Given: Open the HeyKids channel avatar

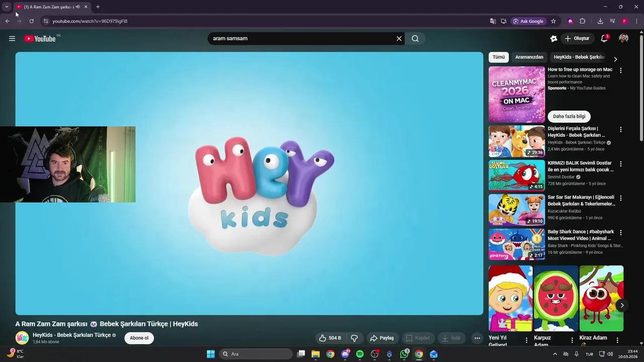Looking at the screenshot, I should [x=22, y=338].
